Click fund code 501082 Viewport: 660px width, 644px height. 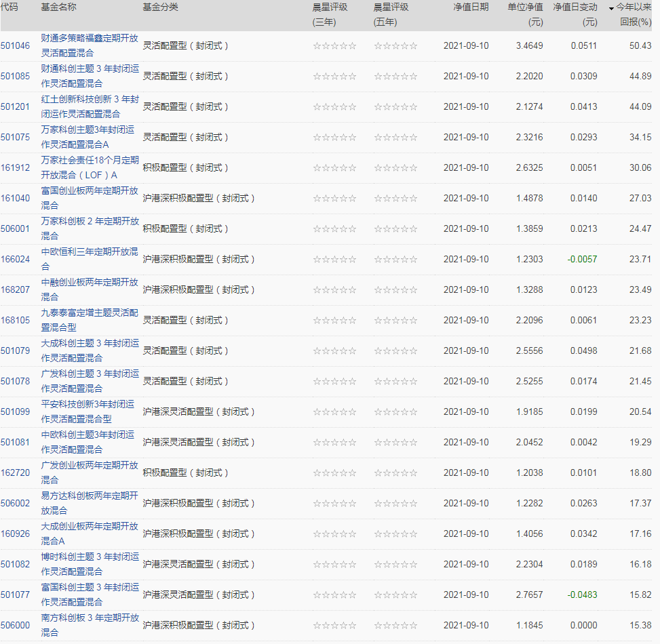click(15, 564)
